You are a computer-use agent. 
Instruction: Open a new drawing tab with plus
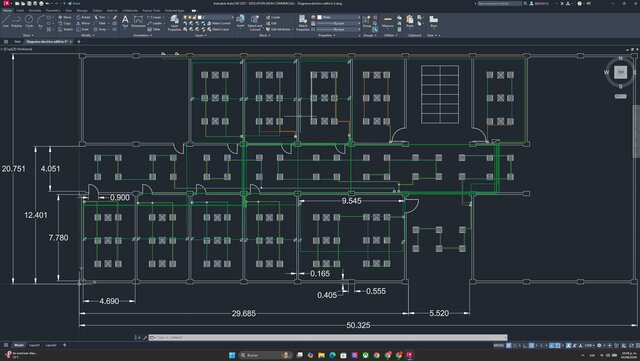tap(79, 42)
